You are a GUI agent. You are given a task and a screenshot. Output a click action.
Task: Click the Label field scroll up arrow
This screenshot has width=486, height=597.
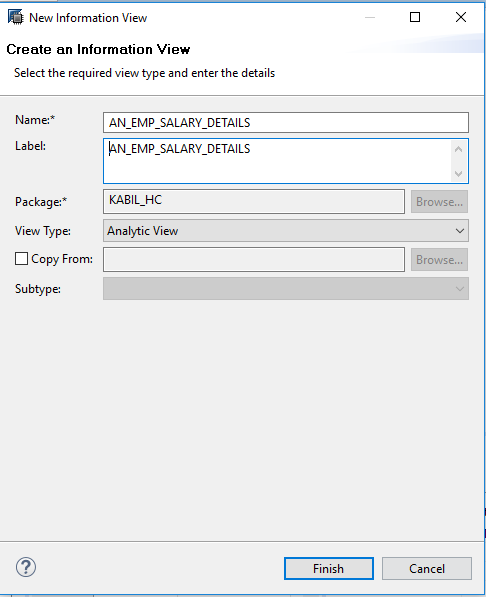(459, 149)
